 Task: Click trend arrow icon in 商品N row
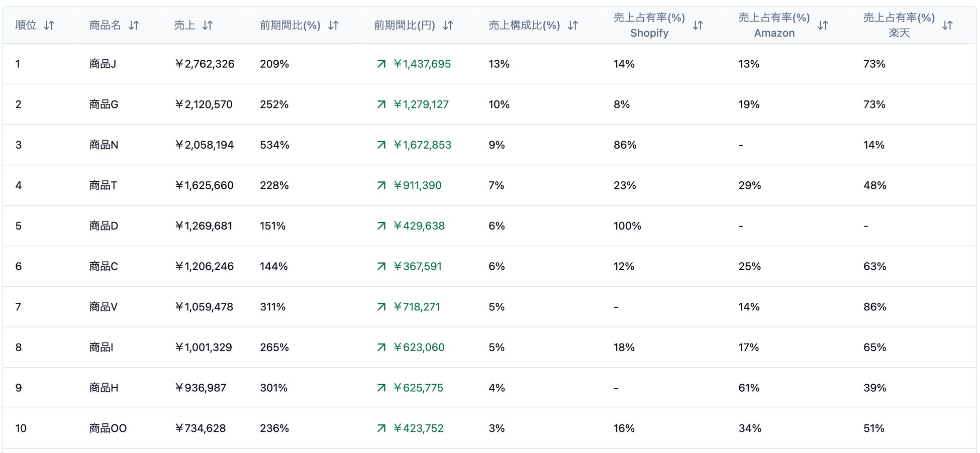pyautogui.click(x=381, y=145)
